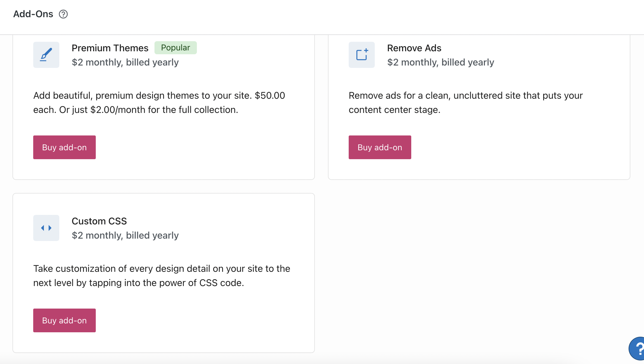The image size is (644, 364).
Task: Buy the Remove Ads add-on
Action: pyautogui.click(x=380, y=147)
